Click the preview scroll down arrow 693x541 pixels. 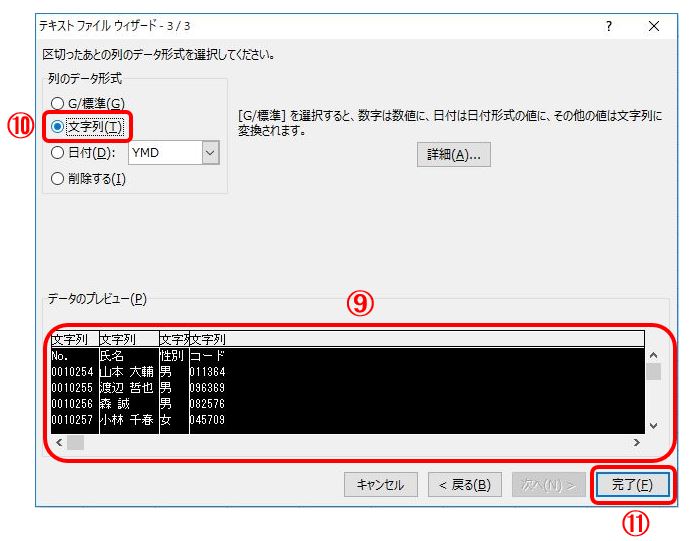[654, 426]
